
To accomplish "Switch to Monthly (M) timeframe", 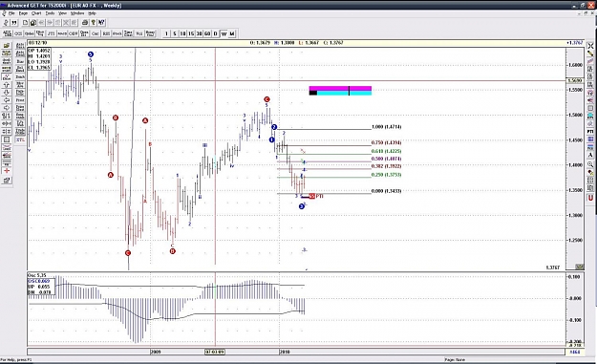I will pos(232,33).
